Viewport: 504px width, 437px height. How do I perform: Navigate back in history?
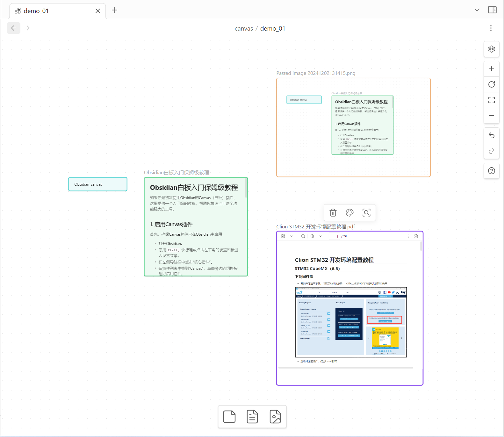[14, 28]
